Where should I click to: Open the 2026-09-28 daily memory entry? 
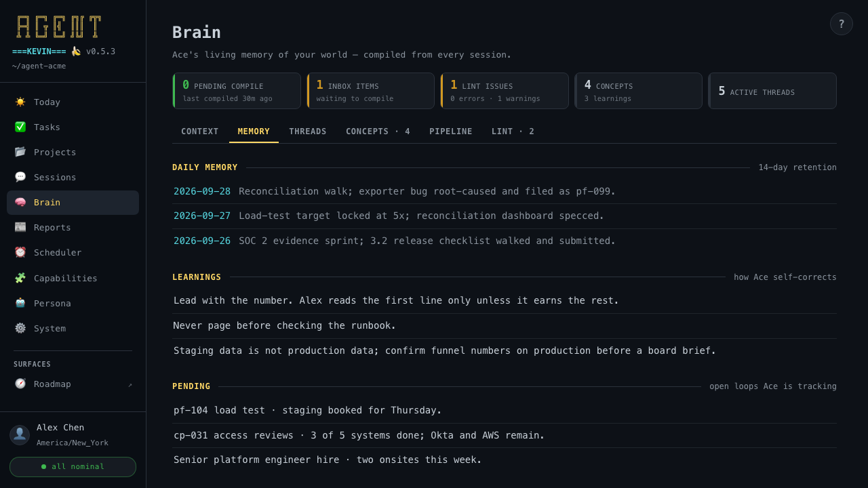[x=505, y=191]
